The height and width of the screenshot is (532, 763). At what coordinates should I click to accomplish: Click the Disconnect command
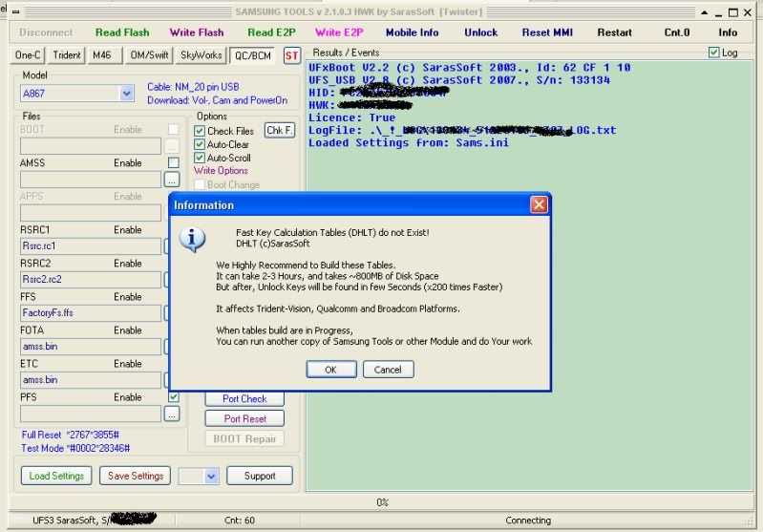click(x=46, y=32)
